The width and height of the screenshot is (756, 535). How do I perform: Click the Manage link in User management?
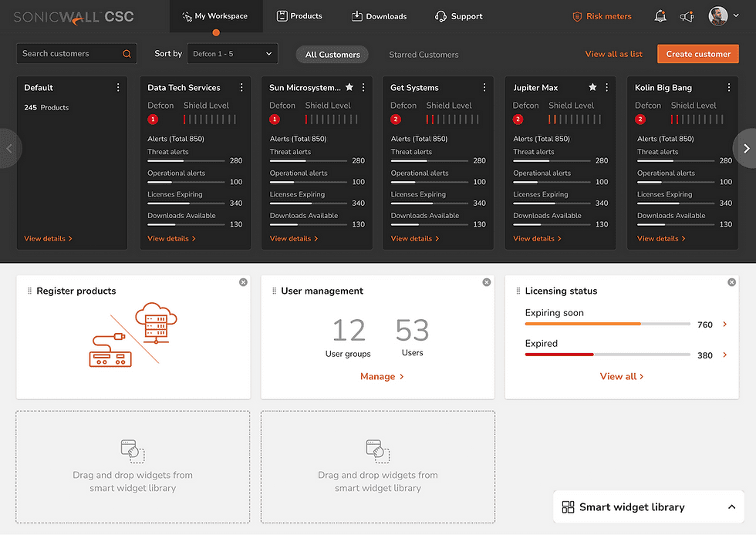[382, 376]
